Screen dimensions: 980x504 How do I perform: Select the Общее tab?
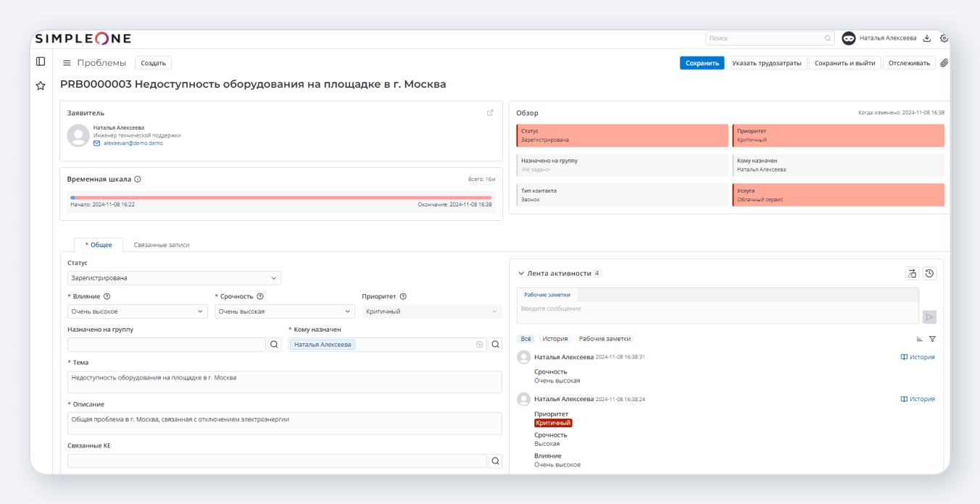99,245
